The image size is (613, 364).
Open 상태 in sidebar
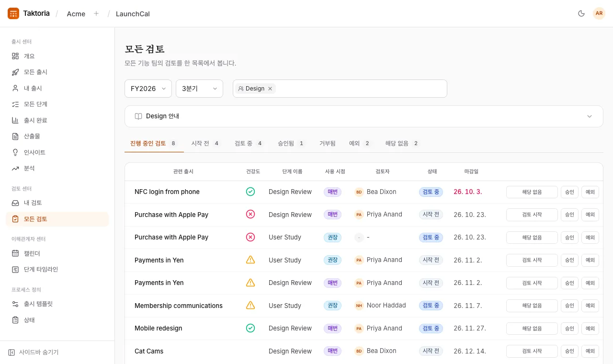click(57, 319)
